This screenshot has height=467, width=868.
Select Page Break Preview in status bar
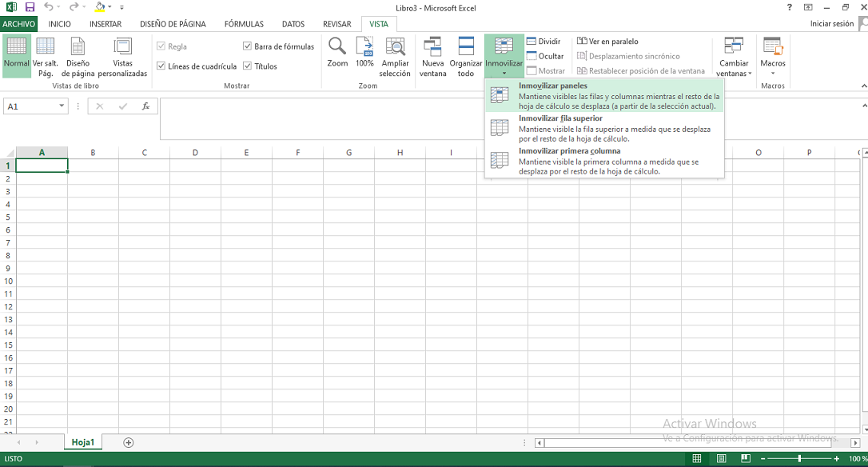[746, 459]
